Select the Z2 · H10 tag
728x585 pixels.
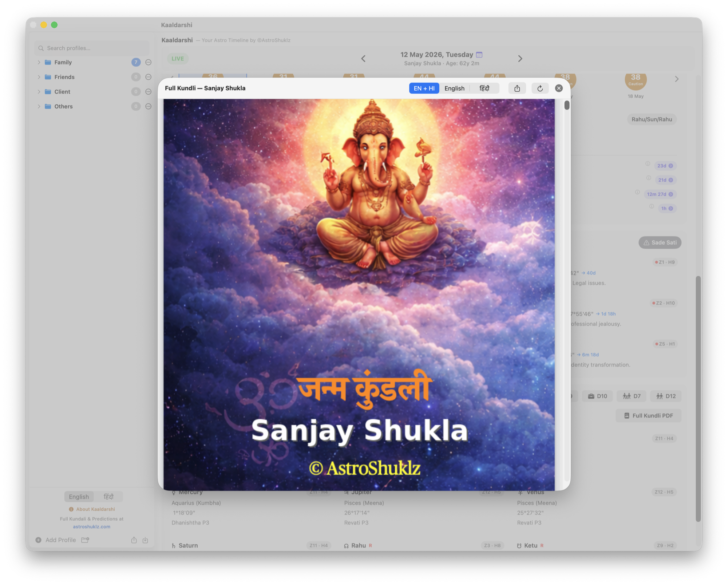[x=663, y=303]
